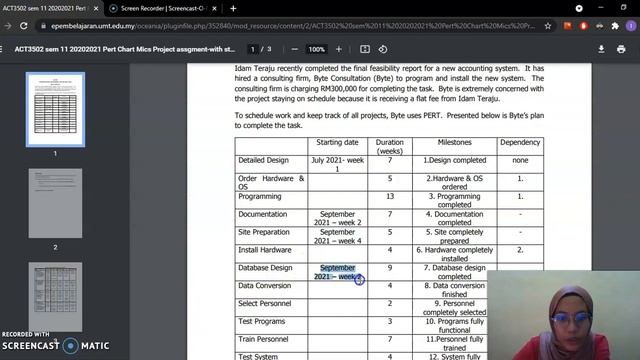Close the ACT3502 PDF tab
This screenshot has height=360, width=640.
coord(96,8)
